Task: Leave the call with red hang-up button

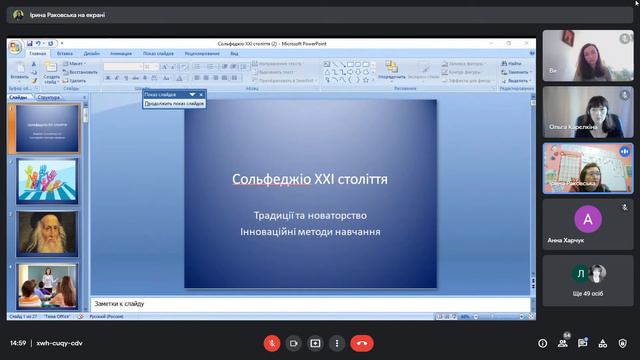Action: (362, 343)
